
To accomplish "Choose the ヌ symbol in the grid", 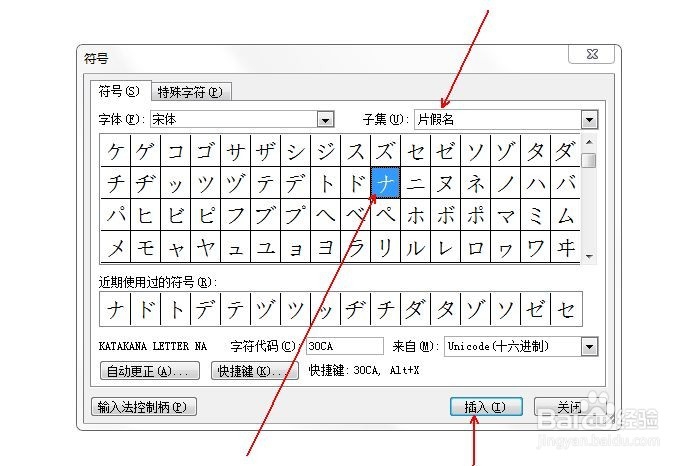I will [x=446, y=183].
